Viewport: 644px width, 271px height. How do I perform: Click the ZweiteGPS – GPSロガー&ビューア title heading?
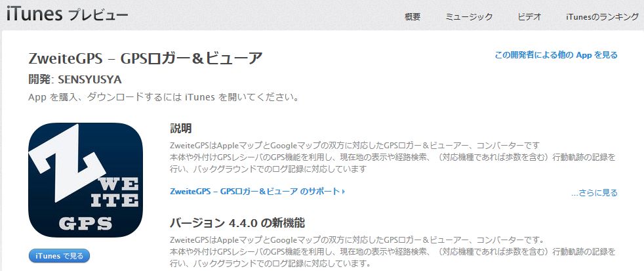coord(145,58)
